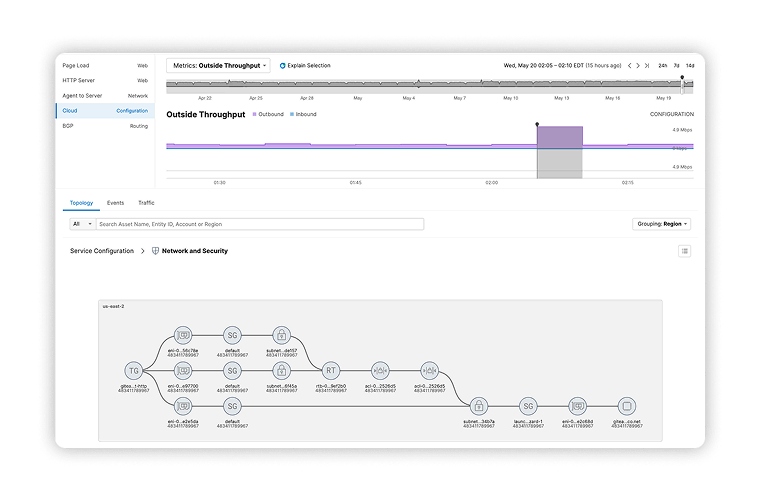Click the CONFIGURATION label above chart

672,114
